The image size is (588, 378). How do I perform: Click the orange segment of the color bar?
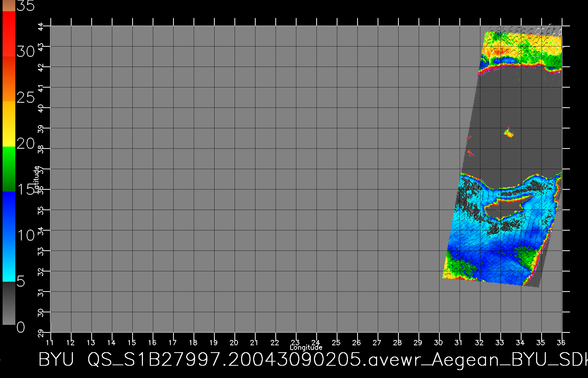pos(9,79)
